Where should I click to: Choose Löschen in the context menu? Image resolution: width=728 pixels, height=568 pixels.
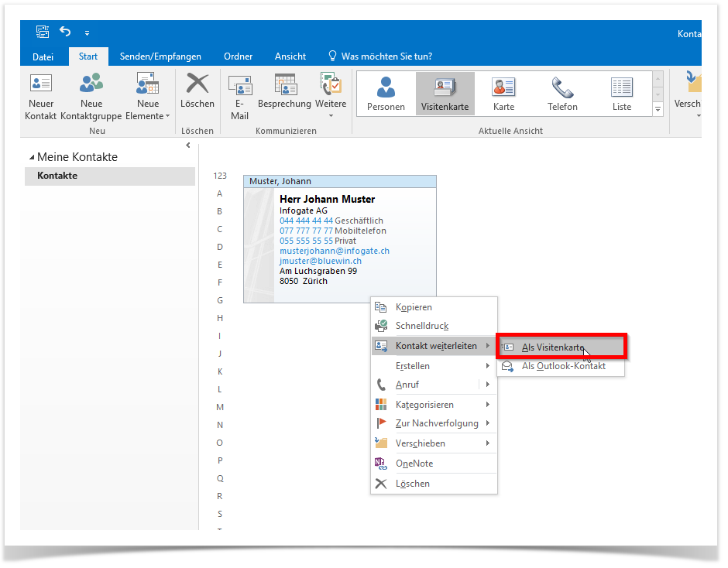[x=434, y=484]
